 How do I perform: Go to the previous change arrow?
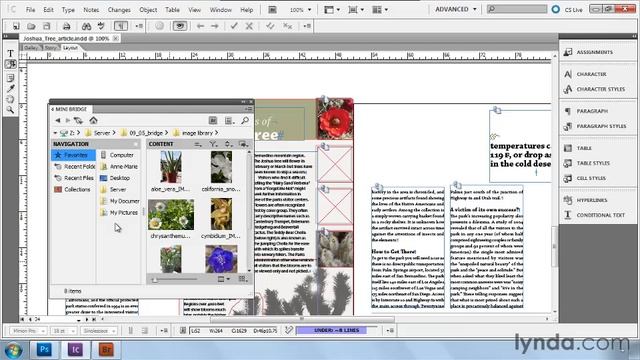200,26
